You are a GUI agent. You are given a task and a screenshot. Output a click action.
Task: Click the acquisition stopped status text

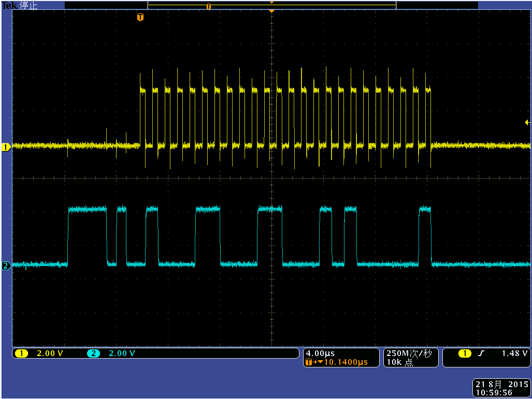click(x=28, y=5)
